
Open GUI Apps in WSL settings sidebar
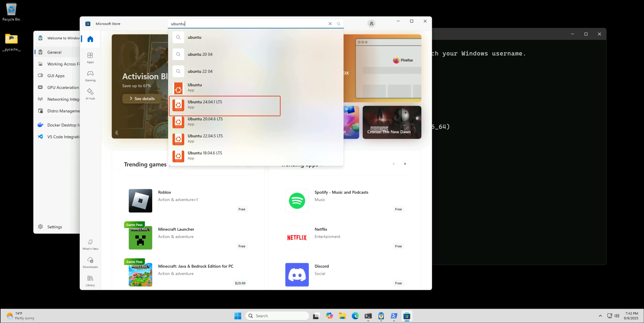(56, 75)
